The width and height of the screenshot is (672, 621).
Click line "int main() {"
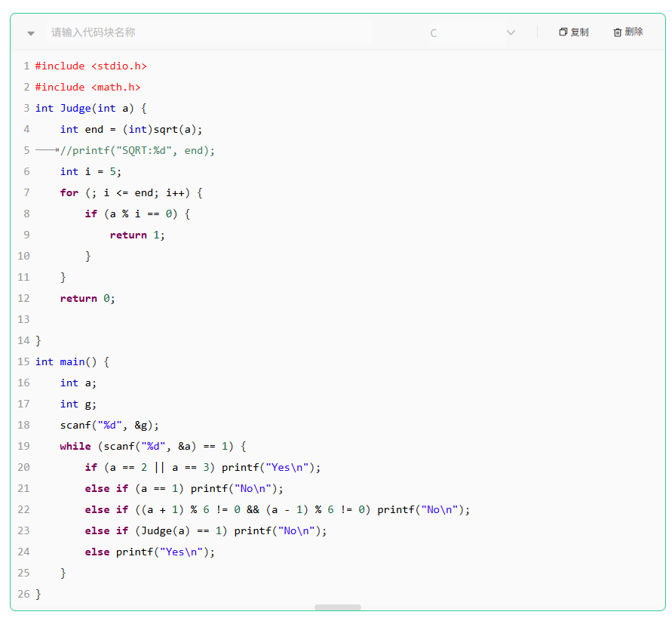click(x=72, y=361)
